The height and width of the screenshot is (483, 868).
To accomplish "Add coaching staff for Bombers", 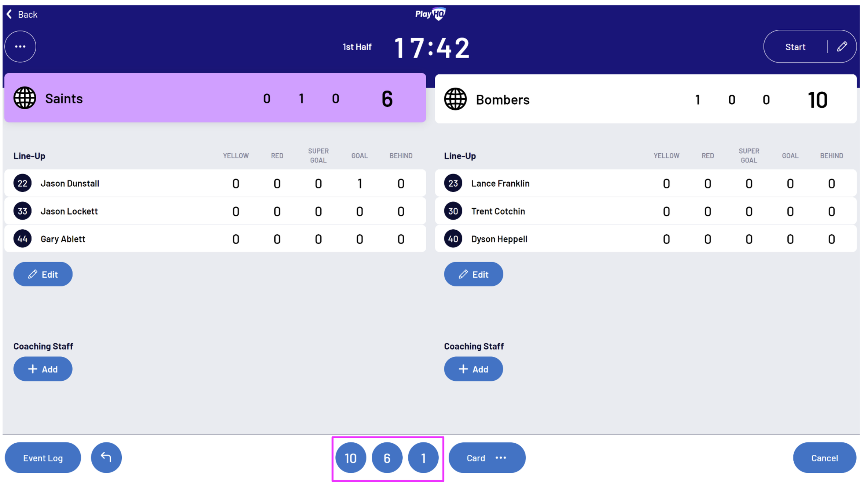I will [x=473, y=369].
